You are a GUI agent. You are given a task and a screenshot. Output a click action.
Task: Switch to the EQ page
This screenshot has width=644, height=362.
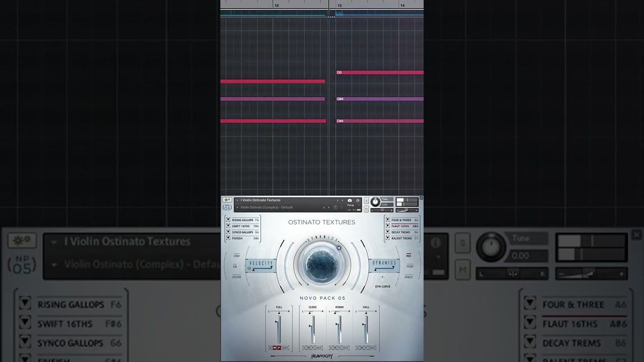[235, 266]
